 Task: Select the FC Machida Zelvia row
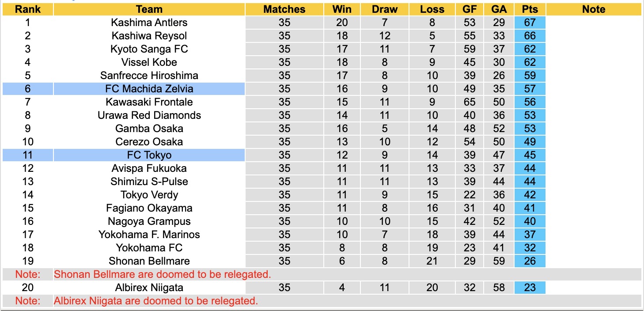click(x=149, y=89)
